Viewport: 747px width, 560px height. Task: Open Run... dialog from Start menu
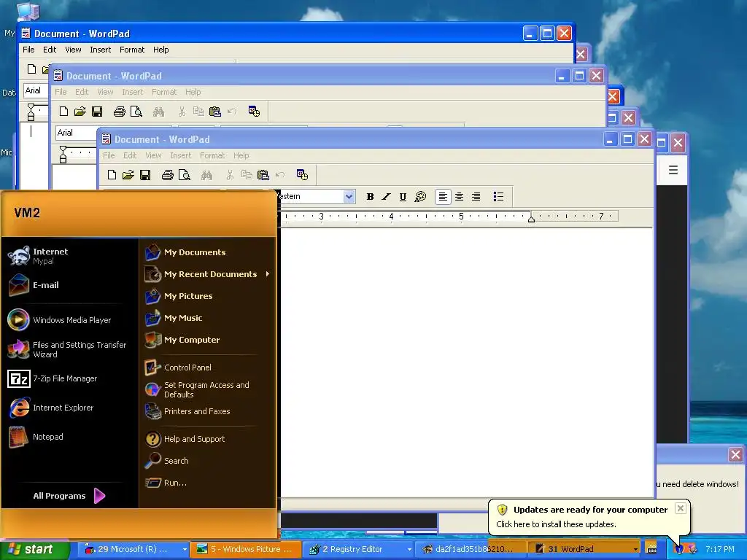pyautogui.click(x=208, y=483)
